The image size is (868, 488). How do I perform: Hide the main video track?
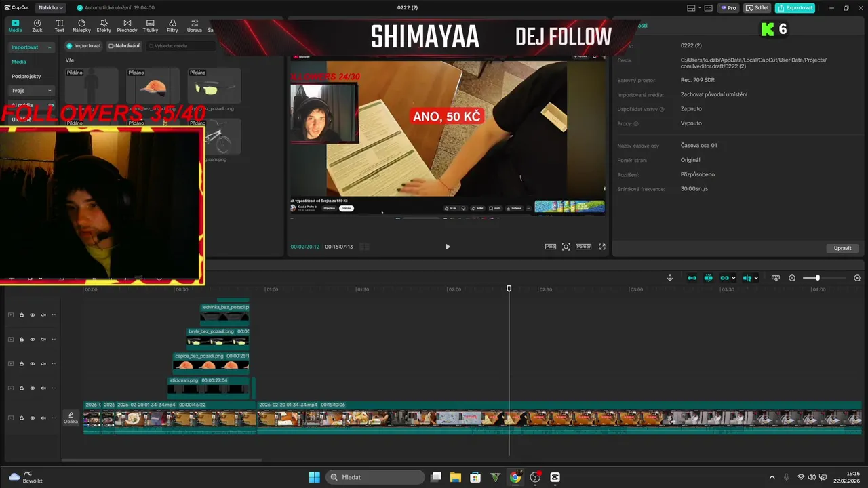32,418
